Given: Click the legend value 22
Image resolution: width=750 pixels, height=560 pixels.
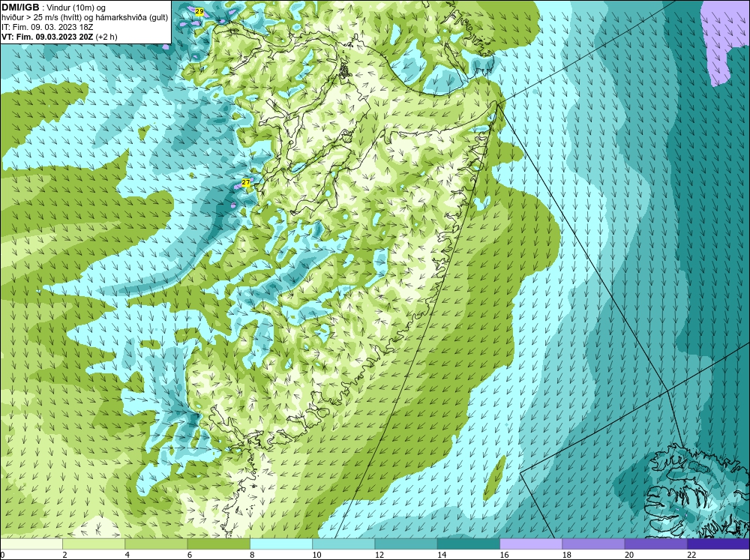Looking at the screenshot, I should pyautogui.click(x=691, y=555).
